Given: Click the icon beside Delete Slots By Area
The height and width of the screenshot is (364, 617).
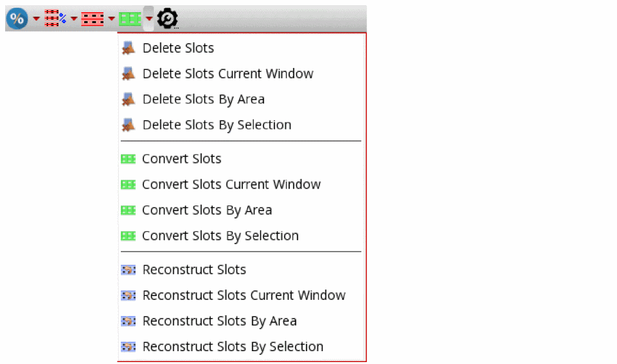Looking at the screenshot, I should [x=129, y=100].
